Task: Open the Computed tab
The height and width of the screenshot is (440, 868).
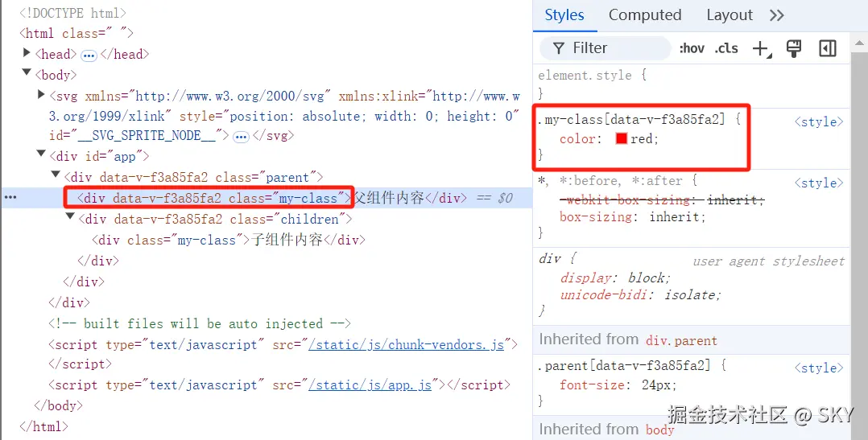Action: (x=645, y=15)
